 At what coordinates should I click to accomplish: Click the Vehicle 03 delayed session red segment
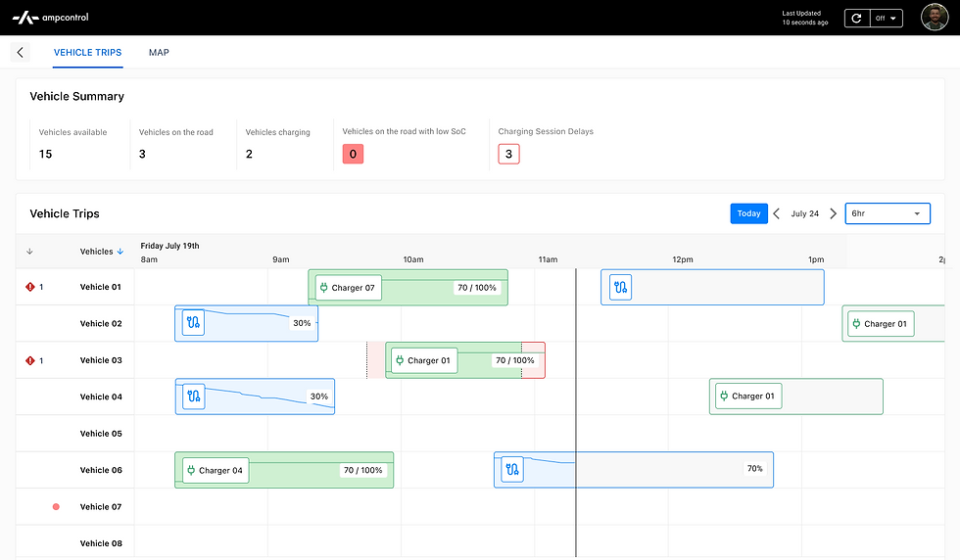(x=533, y=360)
